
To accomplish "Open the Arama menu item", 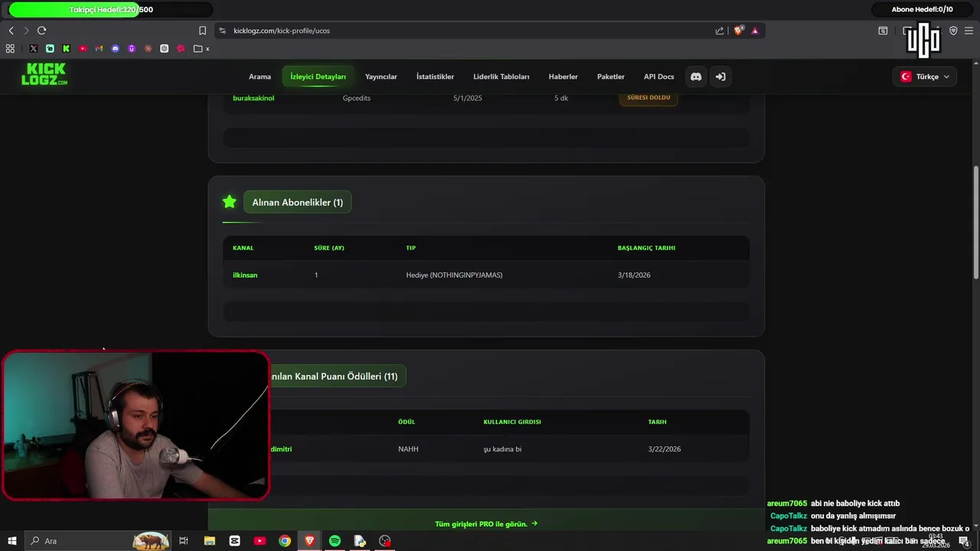I will (260, 77).
